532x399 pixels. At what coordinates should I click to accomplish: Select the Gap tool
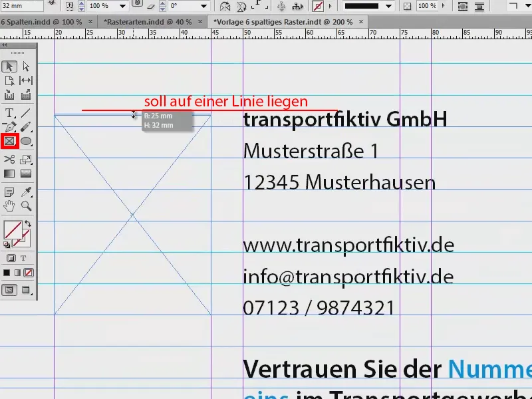[x=26, y=80]
